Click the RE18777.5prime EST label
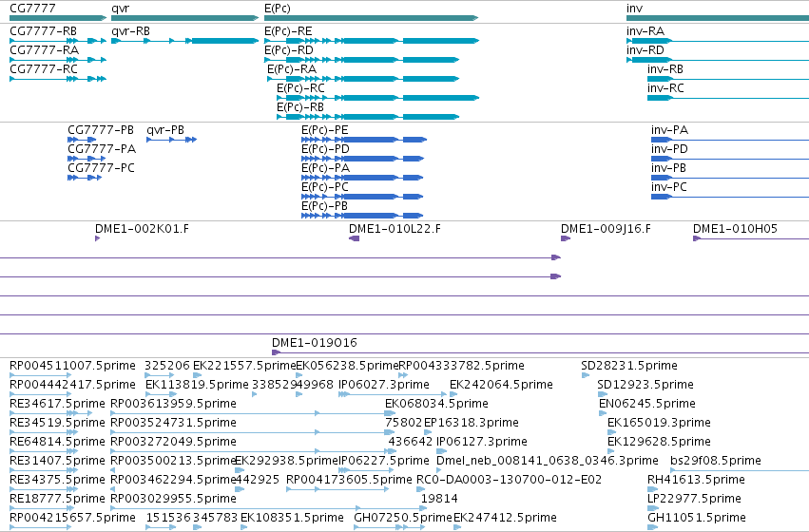 point(58,500)
